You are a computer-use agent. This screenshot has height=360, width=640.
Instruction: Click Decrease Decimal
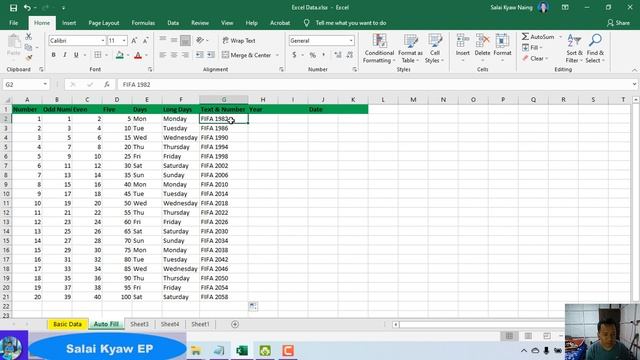[349, 55]
